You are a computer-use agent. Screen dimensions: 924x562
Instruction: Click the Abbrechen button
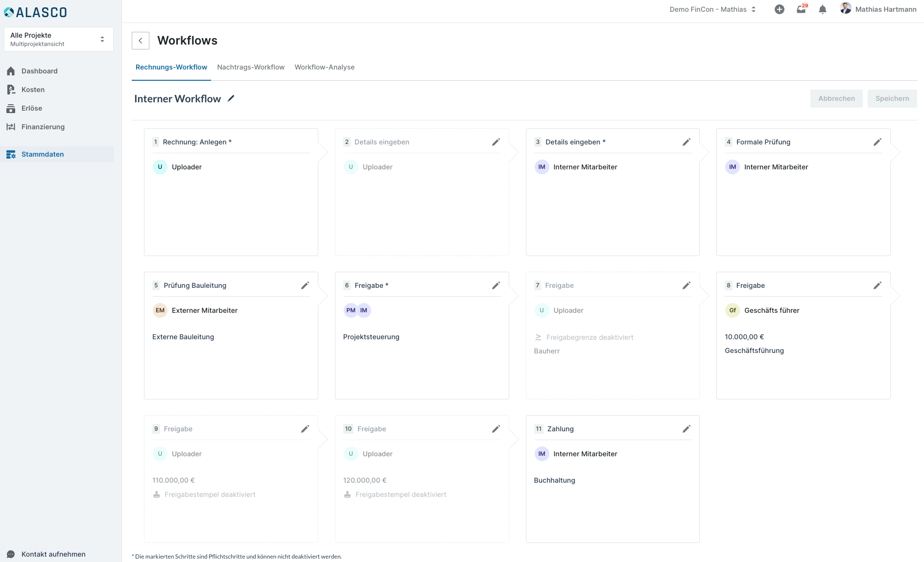coord(836,98)
